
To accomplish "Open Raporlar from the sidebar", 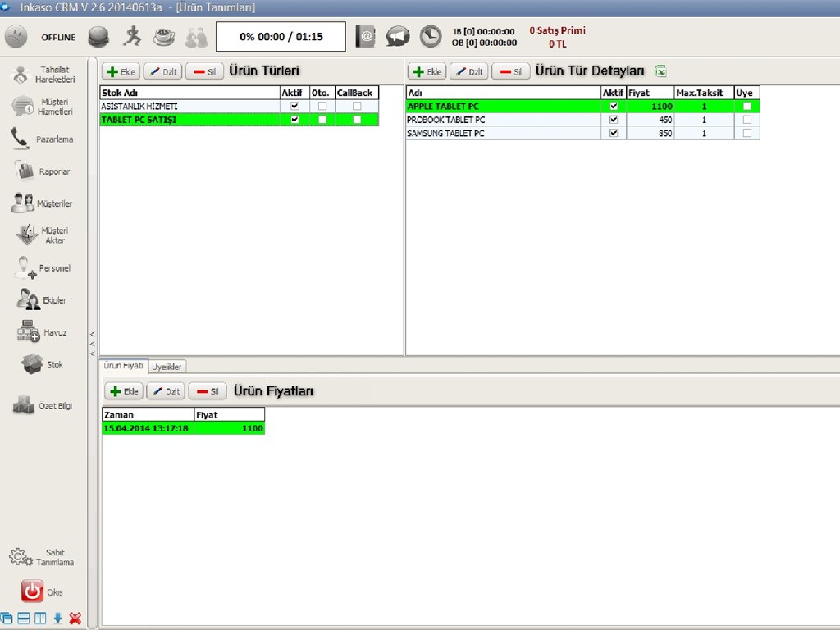I will (43, 171).
